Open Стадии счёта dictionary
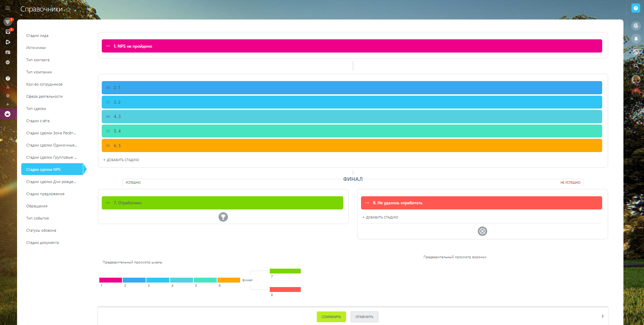 pos(38,121)
